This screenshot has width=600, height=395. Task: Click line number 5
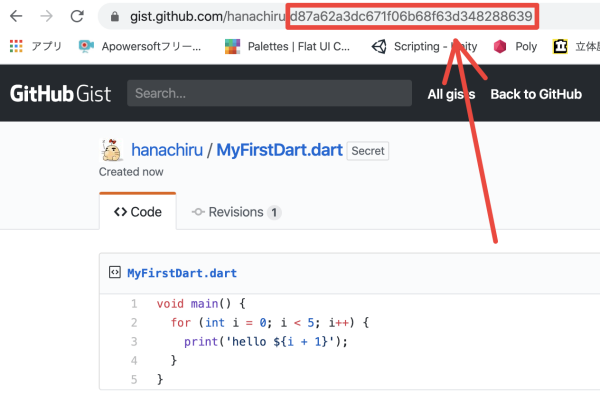pyautogui.click(x=134, y=379)
